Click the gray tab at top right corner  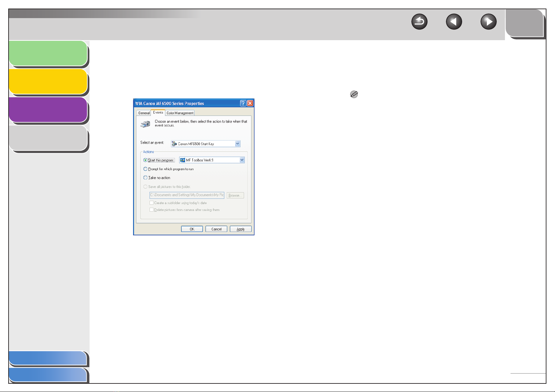(524, 23)
